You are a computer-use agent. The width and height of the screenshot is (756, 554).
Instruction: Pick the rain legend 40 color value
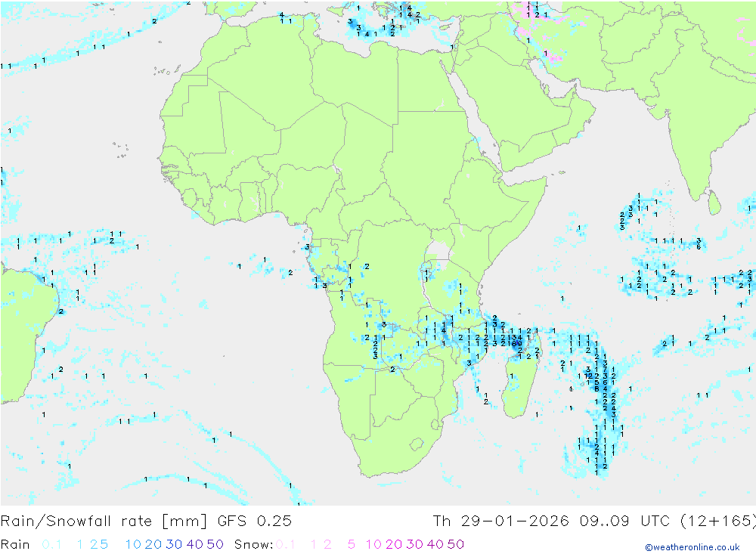coord(195,544)
